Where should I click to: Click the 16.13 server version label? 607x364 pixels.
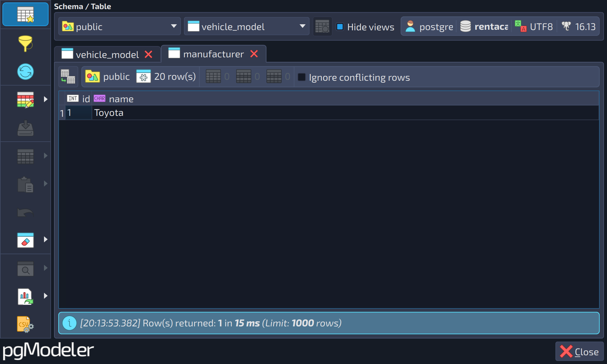pyautogui.click(x=585, y=27)
